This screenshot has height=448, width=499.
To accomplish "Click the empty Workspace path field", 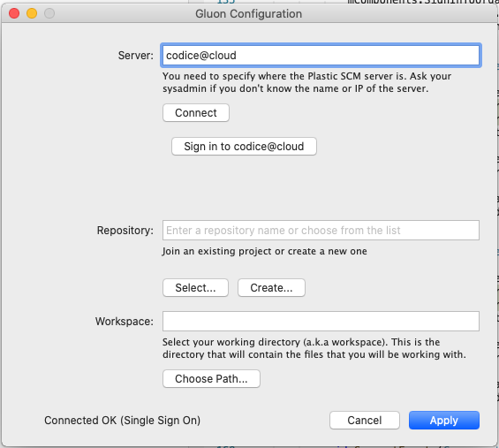I will pyautogui.click(x=321, y=322).
